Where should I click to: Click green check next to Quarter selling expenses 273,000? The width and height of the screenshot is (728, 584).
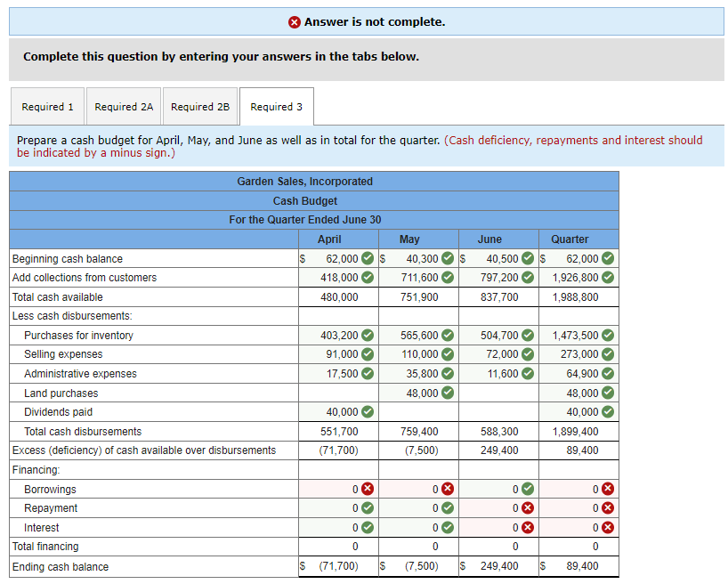coord(608,354)
